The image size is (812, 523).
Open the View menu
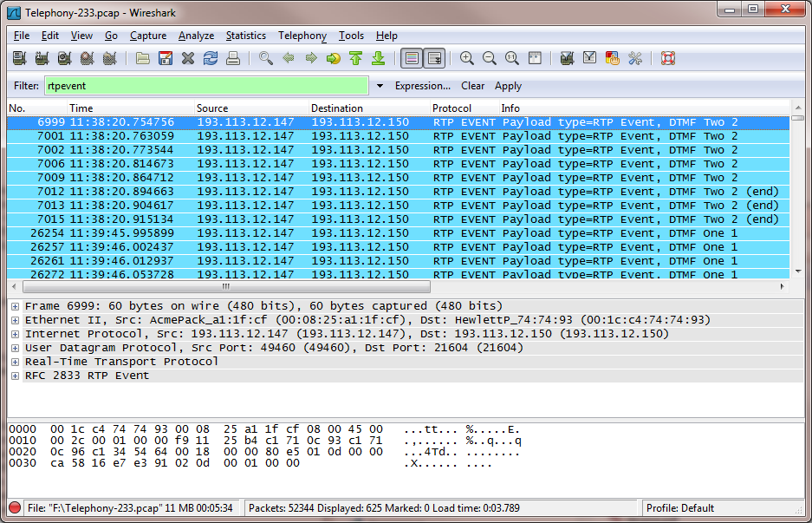[x=81, y=36]
